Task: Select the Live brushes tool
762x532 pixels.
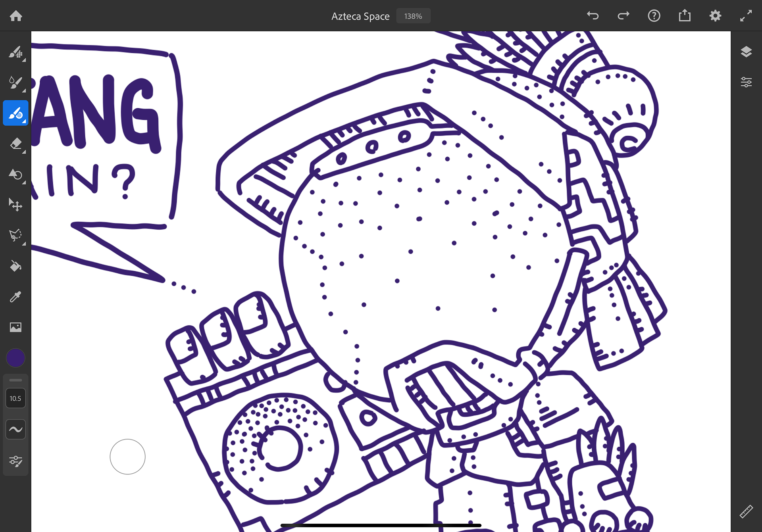Action: point(16,83)
